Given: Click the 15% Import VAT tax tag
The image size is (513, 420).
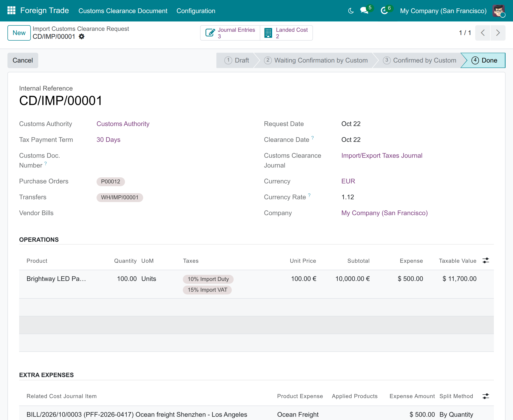Looking at the screenshot, I should click(x=208, y=290).
